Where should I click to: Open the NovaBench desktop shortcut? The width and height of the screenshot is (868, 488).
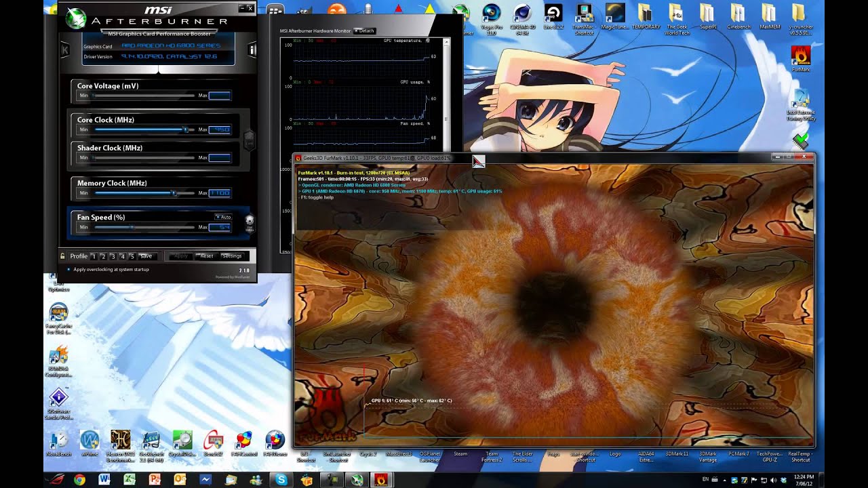(x=59, y=444)
